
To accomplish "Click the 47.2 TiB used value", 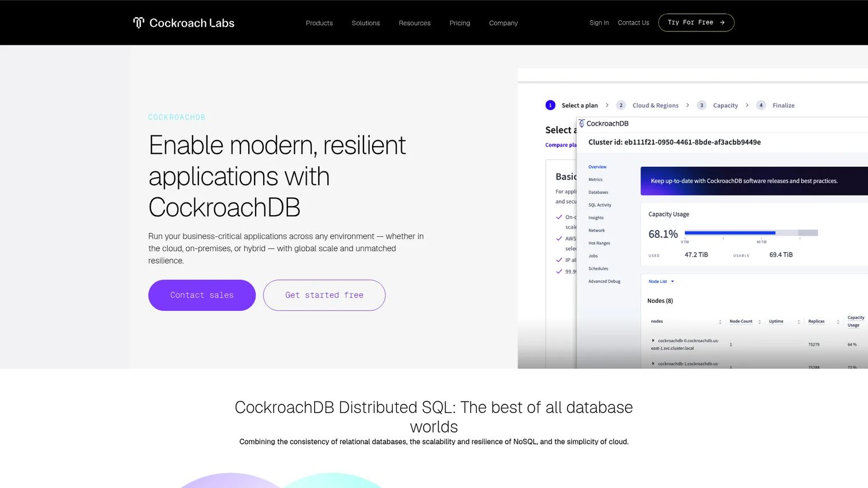I will 696,255.
